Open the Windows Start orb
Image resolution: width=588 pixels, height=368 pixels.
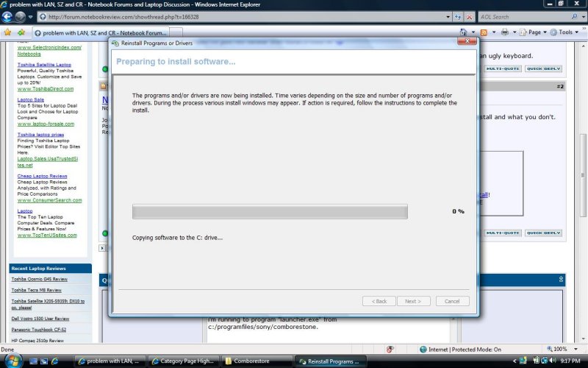coord(12,361)
